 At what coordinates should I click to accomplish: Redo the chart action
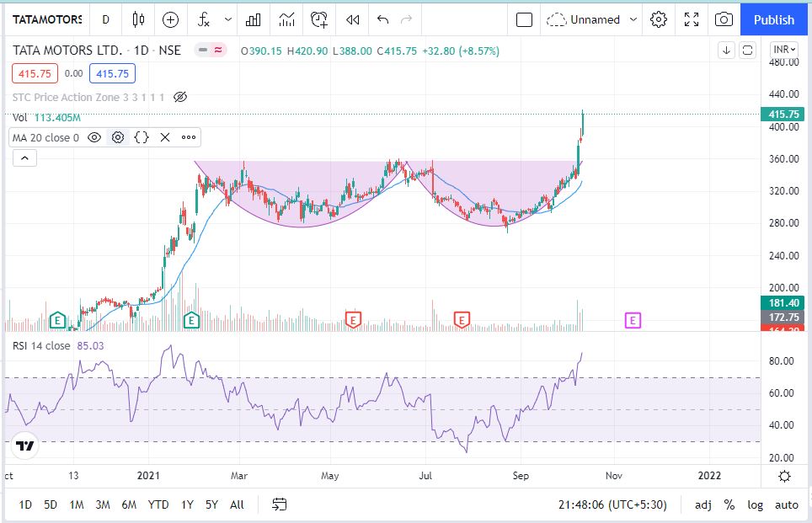click(407, 19)
